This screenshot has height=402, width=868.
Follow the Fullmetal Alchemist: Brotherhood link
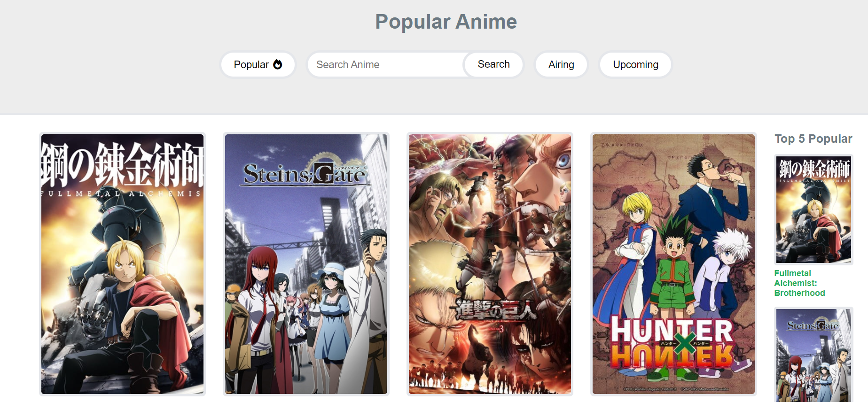click(799, 283)
